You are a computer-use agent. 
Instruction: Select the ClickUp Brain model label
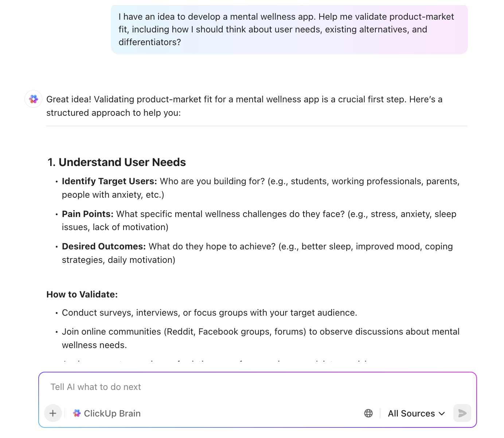(x=112, y=414)
